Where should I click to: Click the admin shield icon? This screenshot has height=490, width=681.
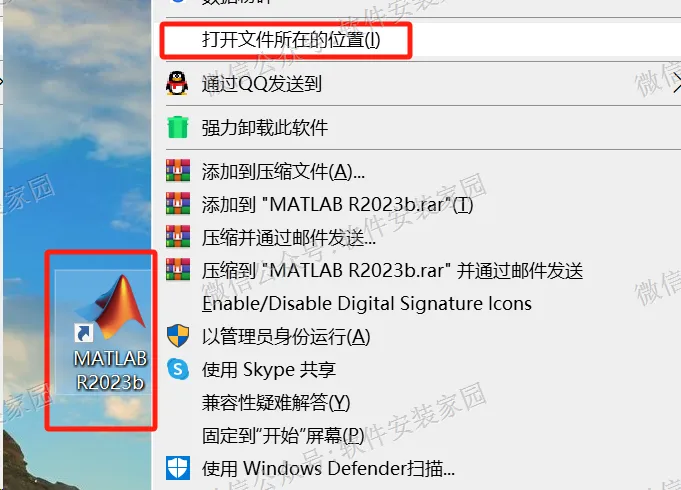[x=178, y=336]
